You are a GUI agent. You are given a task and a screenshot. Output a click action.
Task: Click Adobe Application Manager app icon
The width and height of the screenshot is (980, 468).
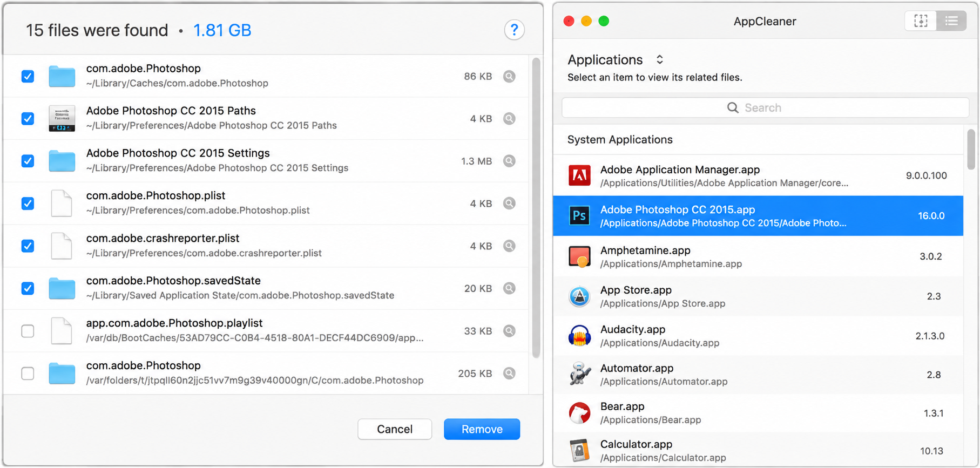tap(579, 175)
